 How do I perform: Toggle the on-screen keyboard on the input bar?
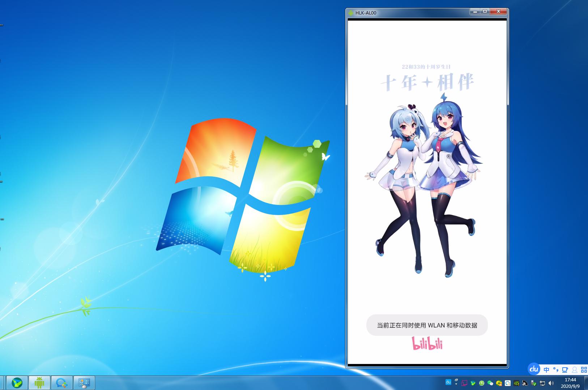(564, 370)
